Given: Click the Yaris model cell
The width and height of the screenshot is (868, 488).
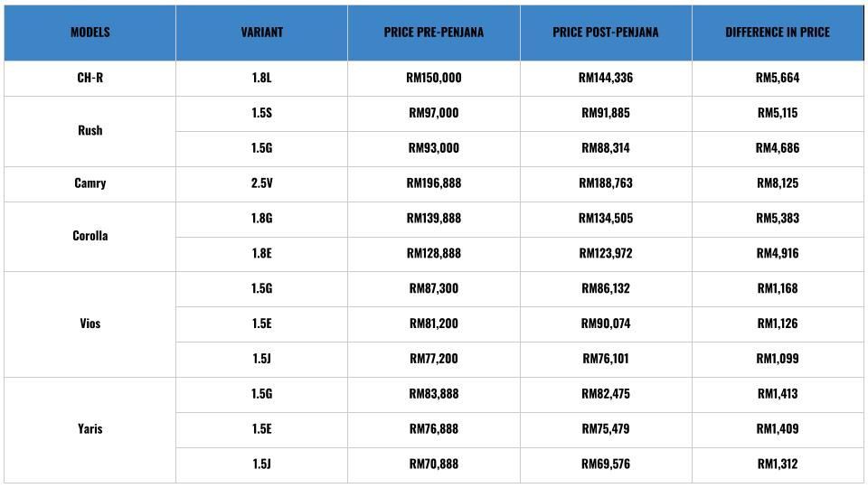Looking at the screenshot, I should click(x=90, y=429).
